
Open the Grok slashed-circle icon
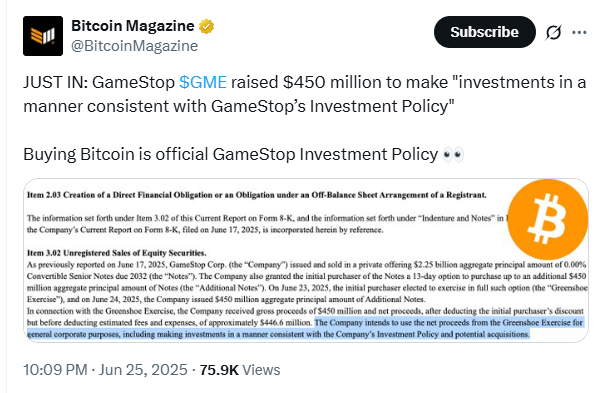click(553, 32)
